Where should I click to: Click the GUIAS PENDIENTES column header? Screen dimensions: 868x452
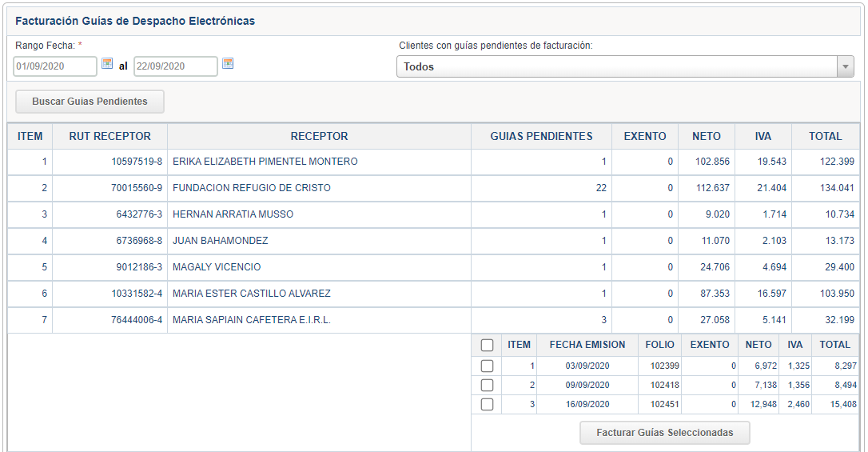(x=541, y=137)
